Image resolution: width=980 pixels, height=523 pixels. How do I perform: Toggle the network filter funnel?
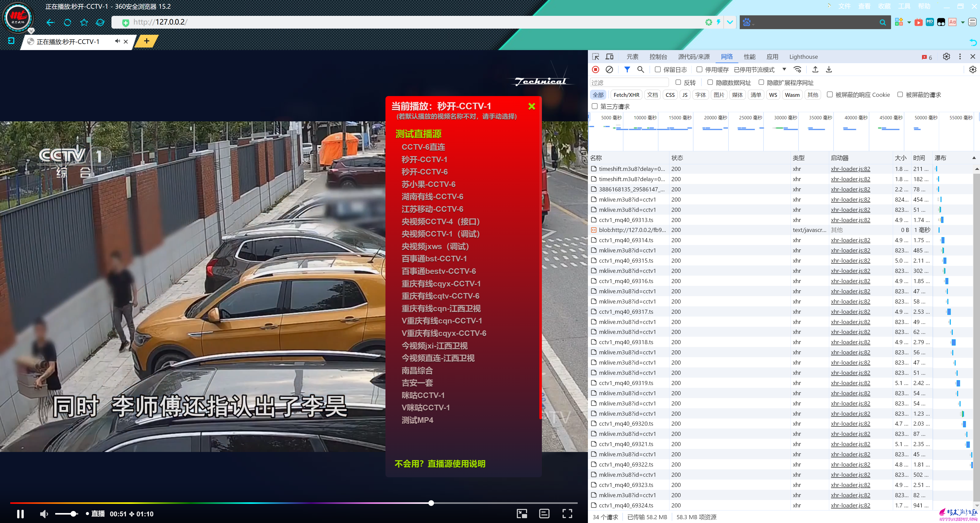(x=627, y=69)
